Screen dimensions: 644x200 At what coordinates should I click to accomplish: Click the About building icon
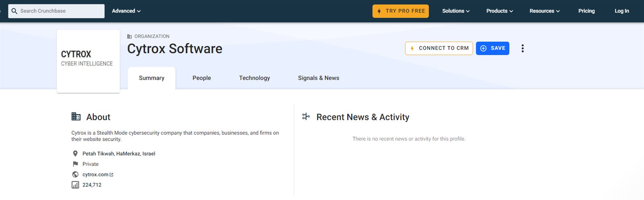coord(76,117)
